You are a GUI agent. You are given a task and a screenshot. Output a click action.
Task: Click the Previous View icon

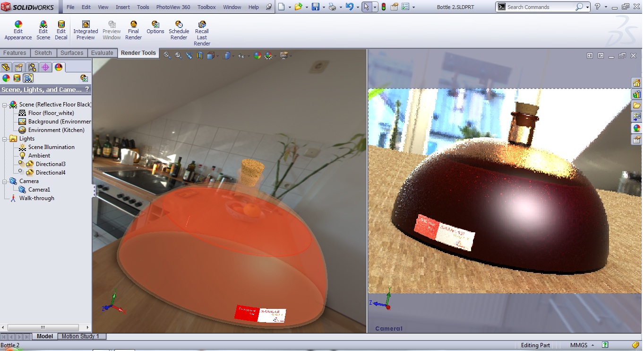point(189,55)
